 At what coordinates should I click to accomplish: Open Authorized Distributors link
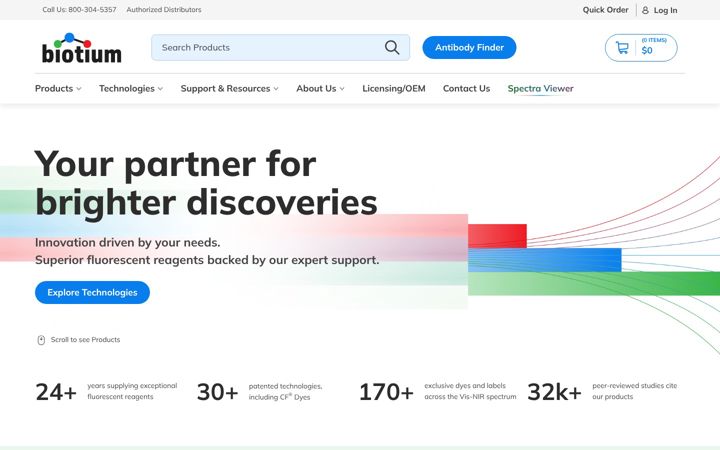164,10
